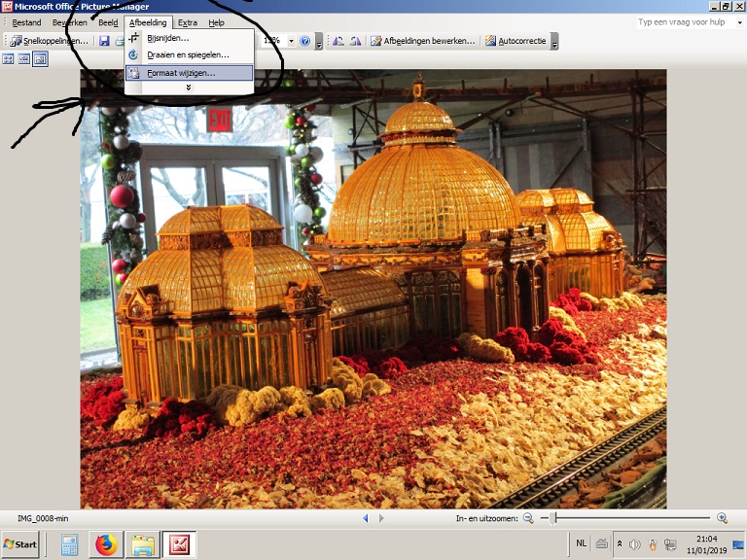Viewport: 747px width, 560px height.
Task: Open Firefox from the taskbar
Action: (106, 544)
